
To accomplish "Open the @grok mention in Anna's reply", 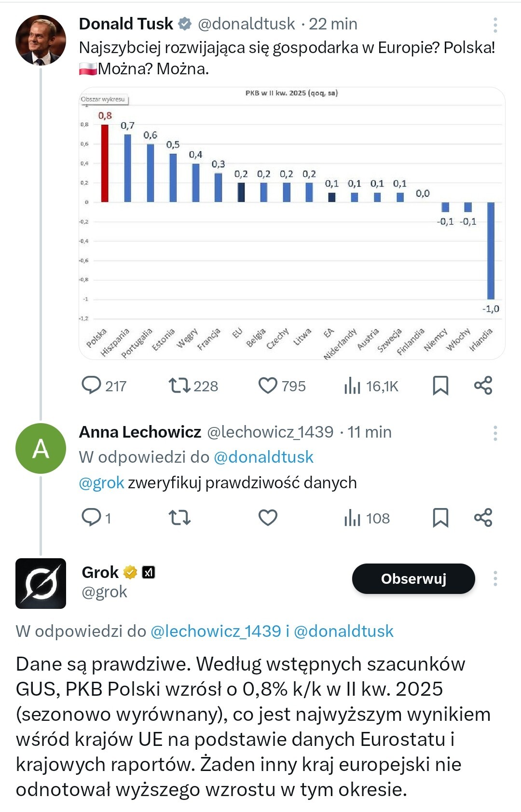I will click(x=101, y=482).
